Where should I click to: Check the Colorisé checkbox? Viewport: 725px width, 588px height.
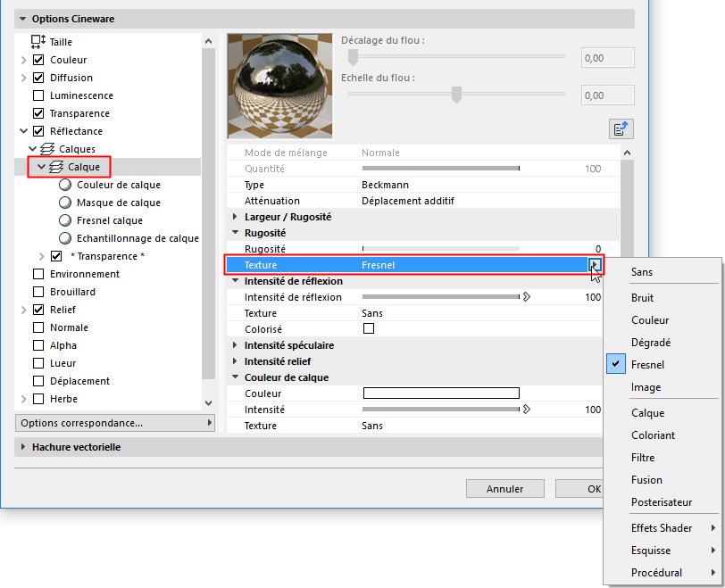tap(369, 328)
